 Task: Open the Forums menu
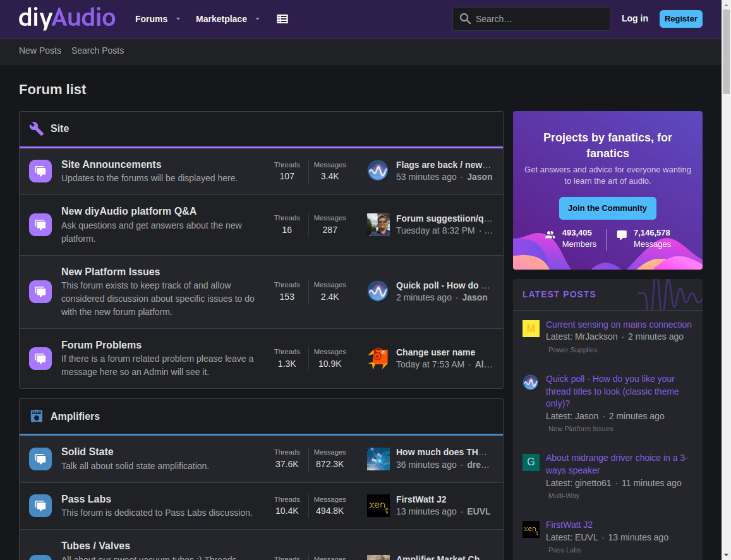point(151,19)
